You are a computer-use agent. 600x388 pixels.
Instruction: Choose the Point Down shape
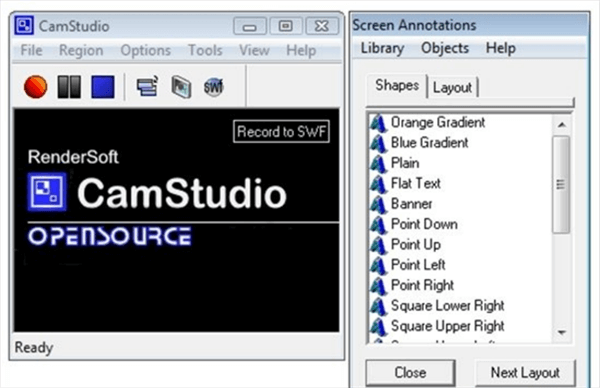pos(424,224)
